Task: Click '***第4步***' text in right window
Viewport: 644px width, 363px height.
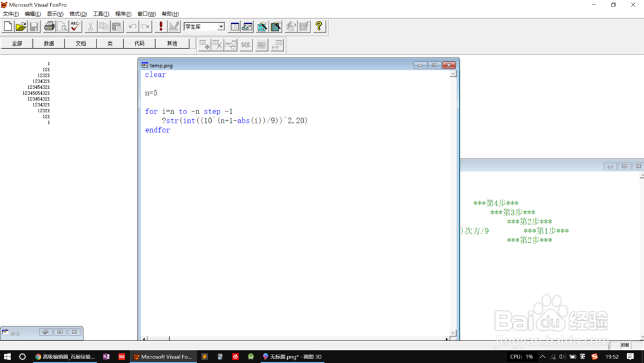Action: (496, 203)
